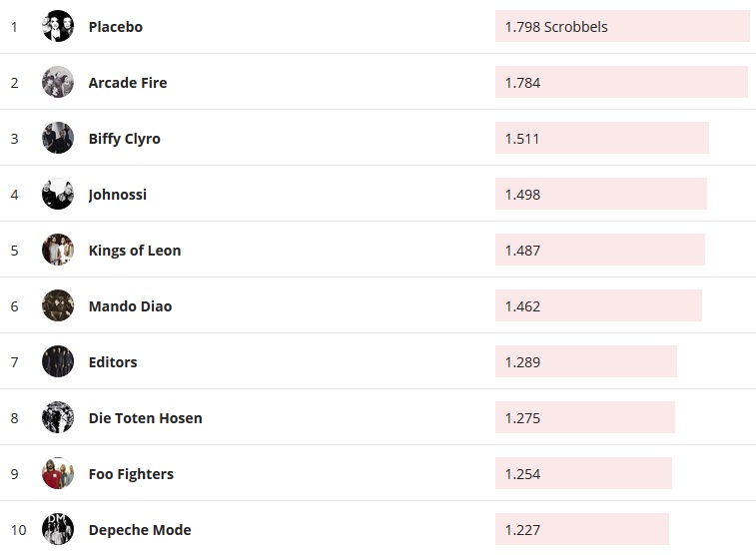Click the 1.462 Mando Diao bar
Image resolution: width=756 pixels, height=555 pixels.
click(x=598, y=306)
